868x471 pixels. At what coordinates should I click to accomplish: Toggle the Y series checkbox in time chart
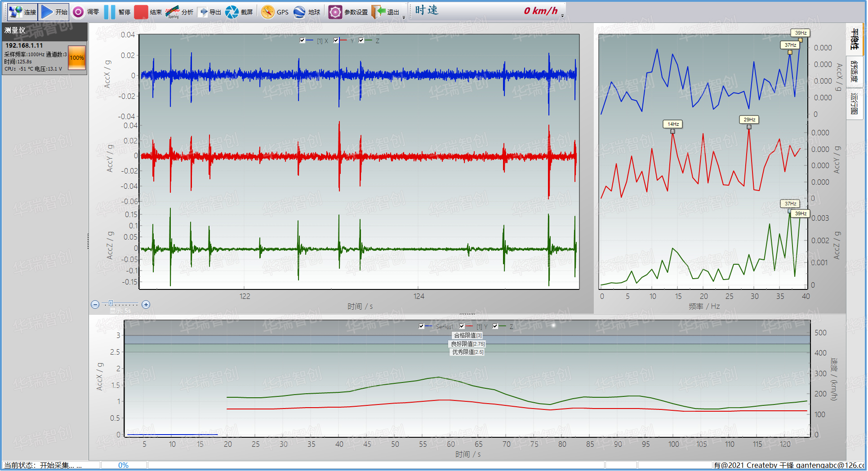click(336, 40)
